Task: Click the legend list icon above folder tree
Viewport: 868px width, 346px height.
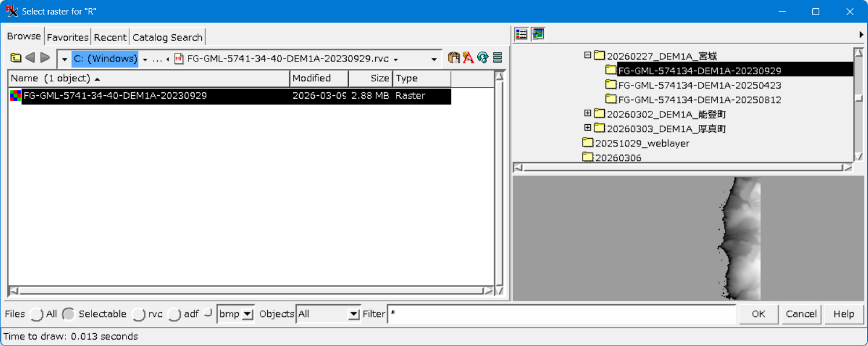Action: click(x=521, y=34)
